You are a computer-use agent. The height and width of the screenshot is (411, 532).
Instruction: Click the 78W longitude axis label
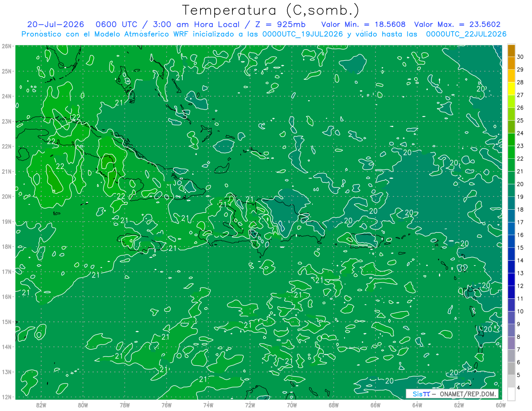tap(125, 404)
